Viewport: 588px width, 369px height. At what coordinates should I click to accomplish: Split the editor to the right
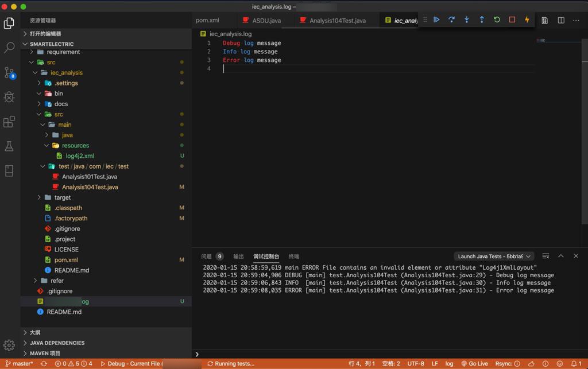[x=561, y=20]
